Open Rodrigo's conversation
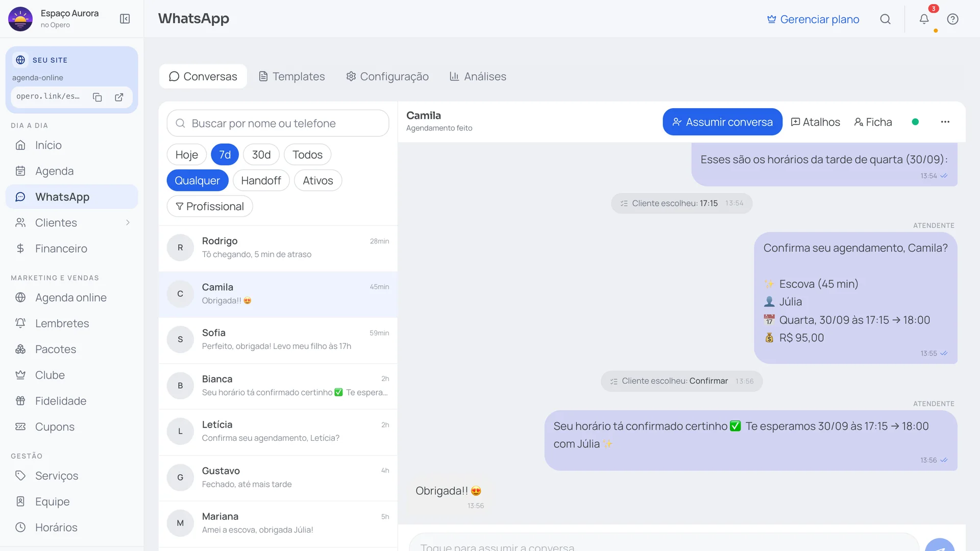Viewport: 980px width, 551px height. click(x=278, y=248)
